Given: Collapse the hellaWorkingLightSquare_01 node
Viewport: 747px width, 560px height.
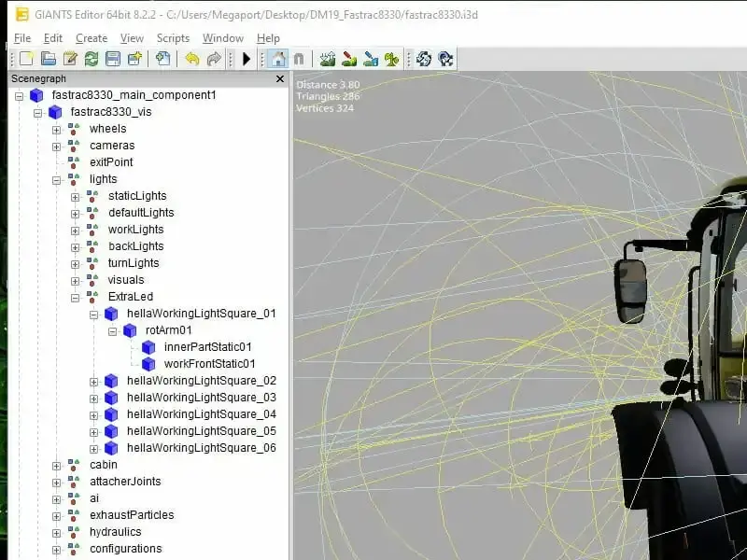Looking at the screenshot, I should (x=94, y=315).
